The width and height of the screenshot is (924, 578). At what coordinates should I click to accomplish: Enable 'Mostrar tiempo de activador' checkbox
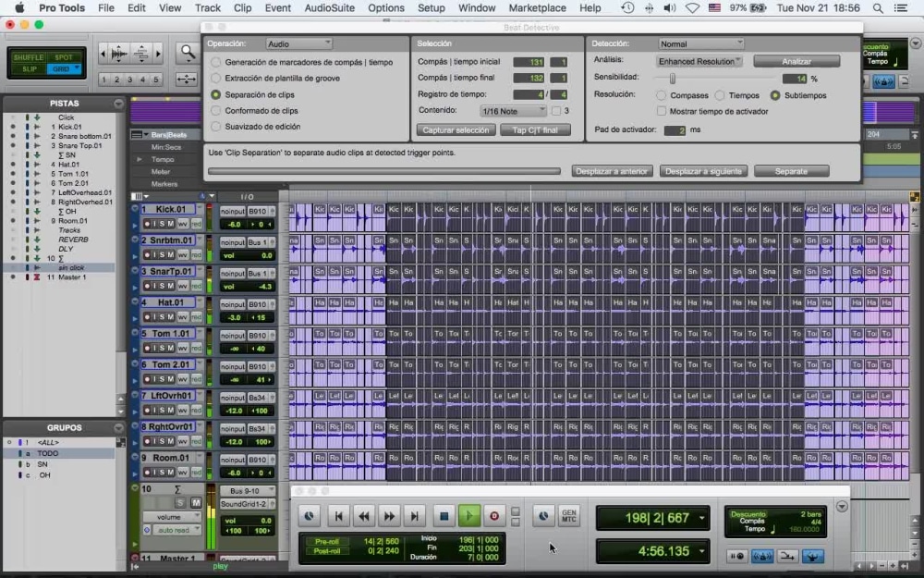tap(662, 111)
